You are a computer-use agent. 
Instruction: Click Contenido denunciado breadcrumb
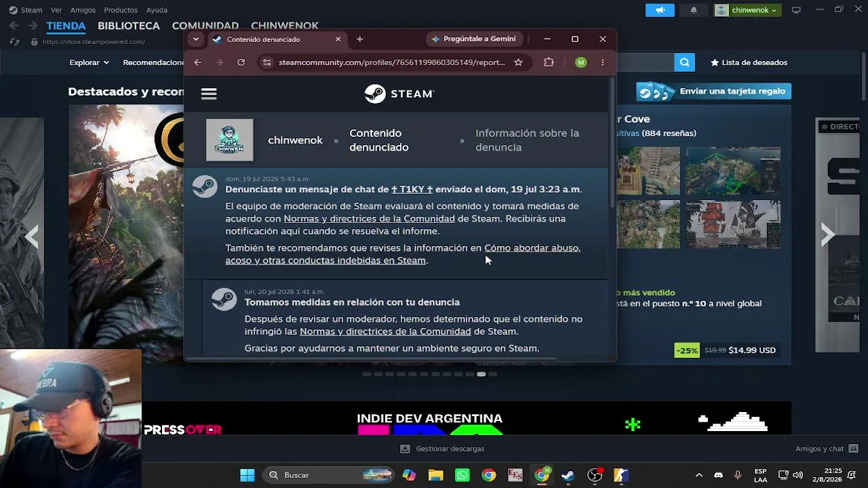[x=378, y=140]
